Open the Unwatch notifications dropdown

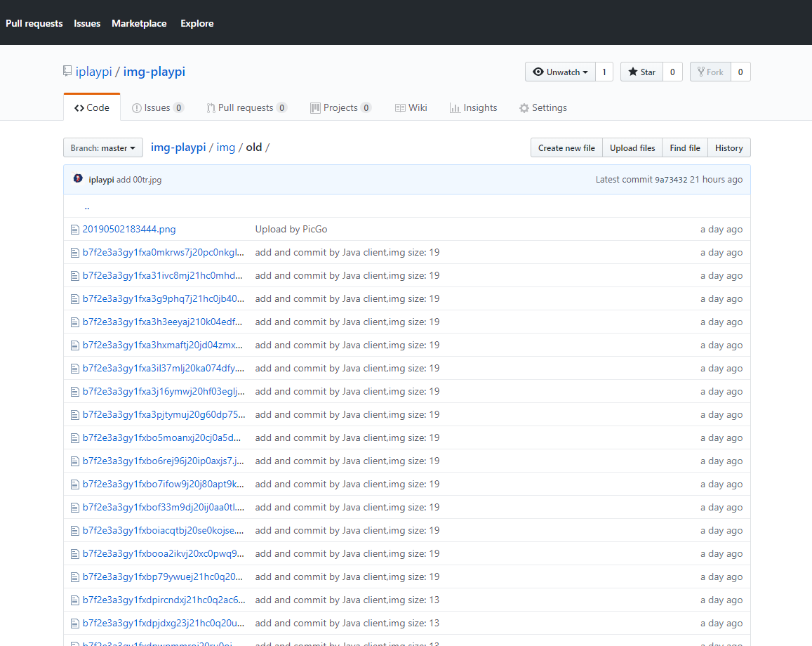click(x=560, y=72)
